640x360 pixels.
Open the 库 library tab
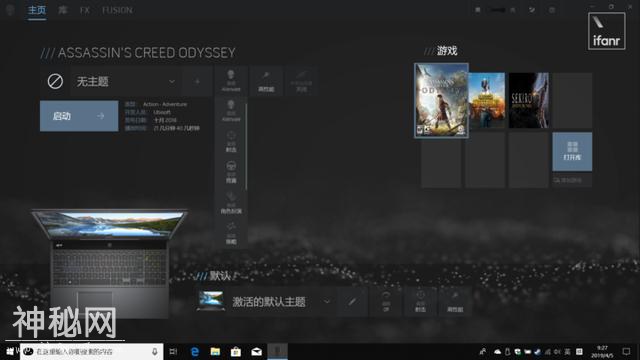[x=62, y=10]
